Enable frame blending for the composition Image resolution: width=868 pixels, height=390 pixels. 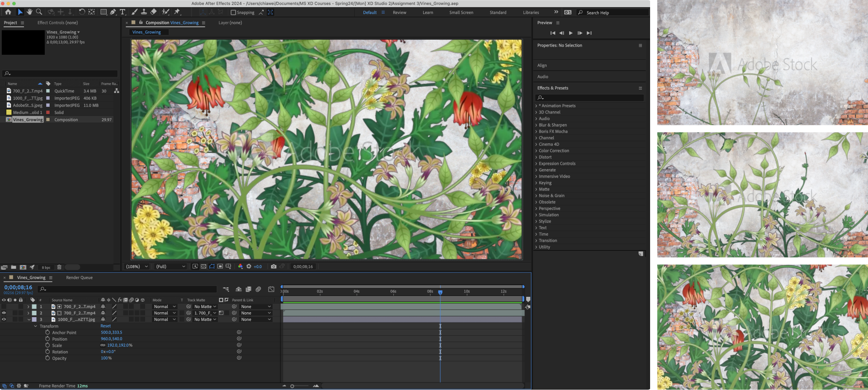click(x=248, y=289)
